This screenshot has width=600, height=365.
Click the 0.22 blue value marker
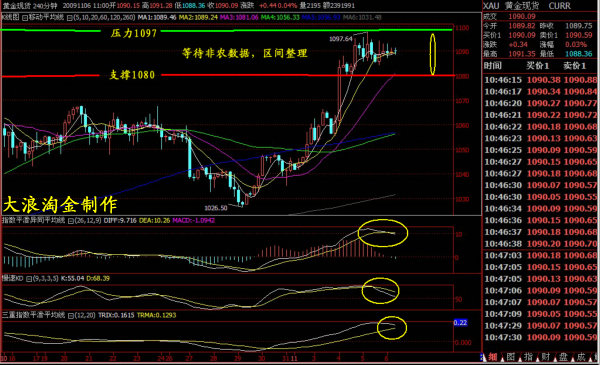[460, 323]
